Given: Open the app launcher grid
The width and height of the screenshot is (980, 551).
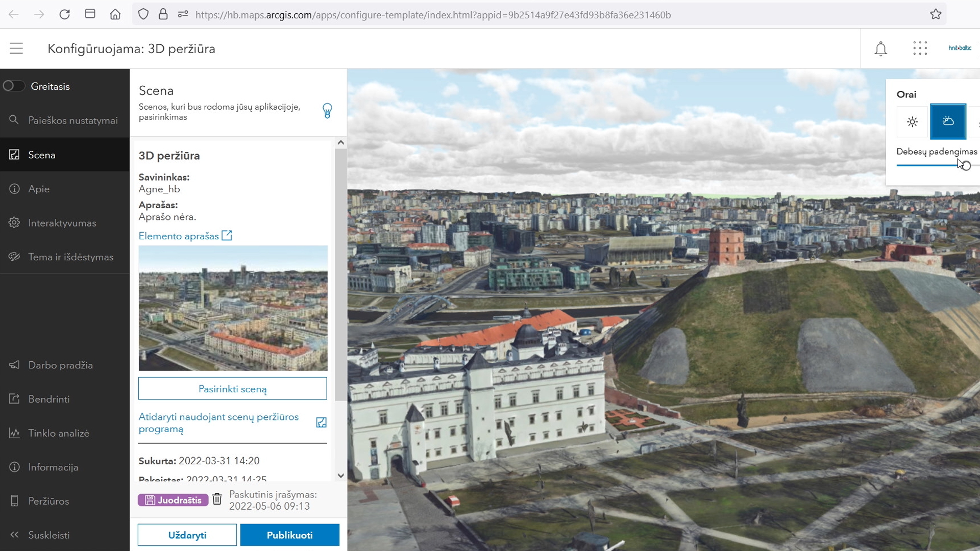Looking at the screenshot, I should pyautogui.click(x=920, y=48).
